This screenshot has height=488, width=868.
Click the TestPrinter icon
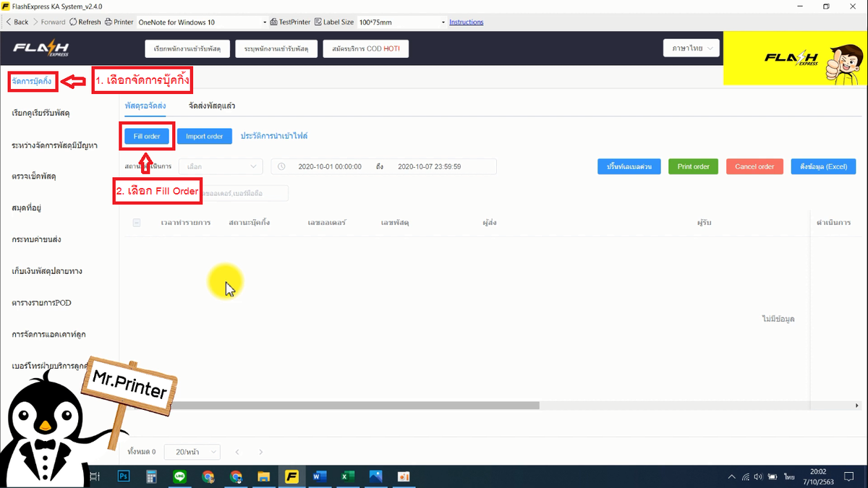tap(273, 22)
